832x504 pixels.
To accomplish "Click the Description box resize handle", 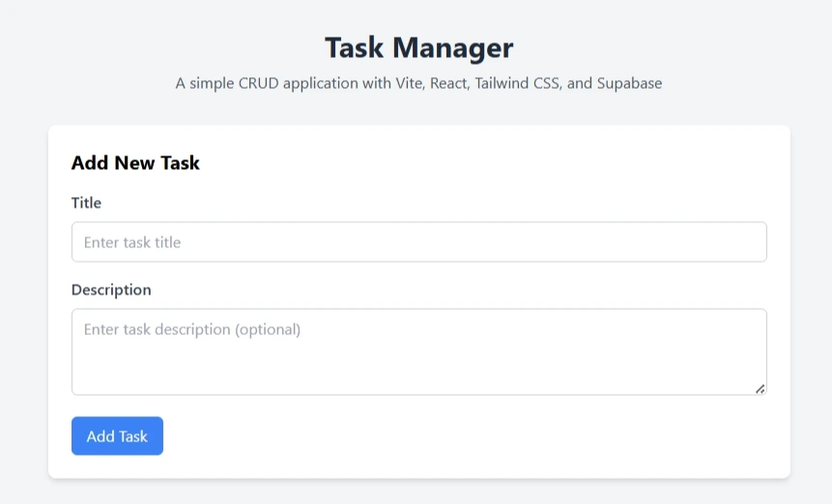I will click(x=760, y=388).
